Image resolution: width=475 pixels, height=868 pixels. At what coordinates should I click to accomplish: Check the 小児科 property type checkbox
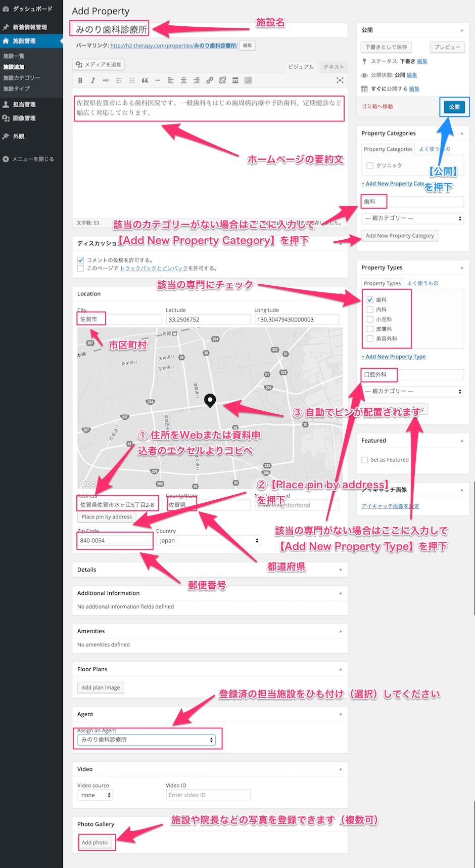click(x=370, y=319)
